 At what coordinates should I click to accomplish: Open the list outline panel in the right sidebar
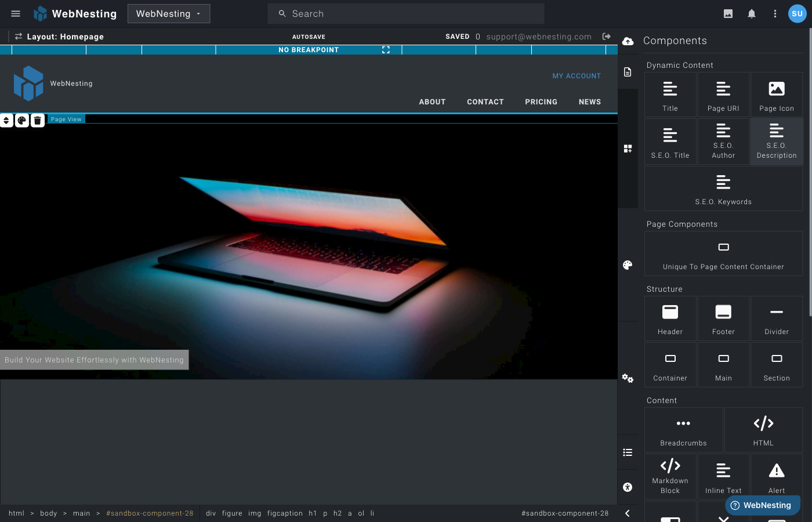(x=628, y=452)
